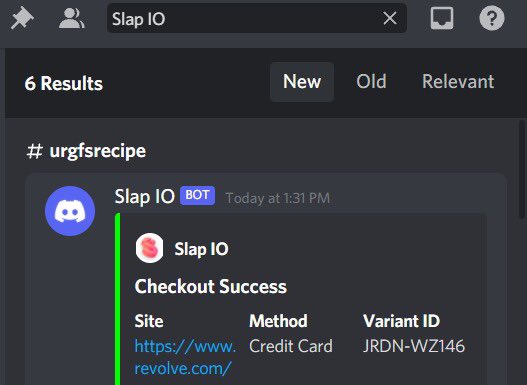This screenshot has width=527, height=385.
Task: Click the JRDN-WZ146 variant ID value
Action: pyautogui.click(x=414, y=346)
